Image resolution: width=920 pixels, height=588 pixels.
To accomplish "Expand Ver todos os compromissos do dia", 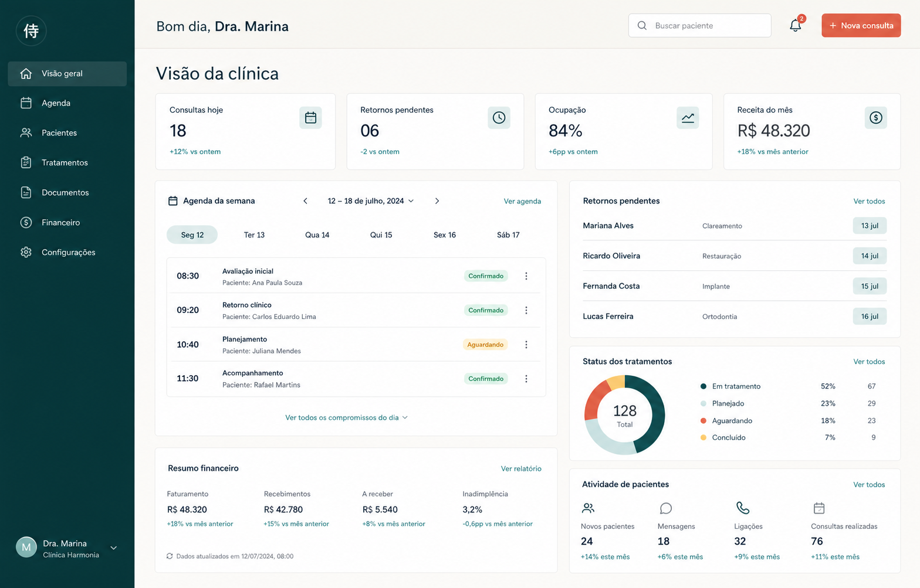I will 346,417.
